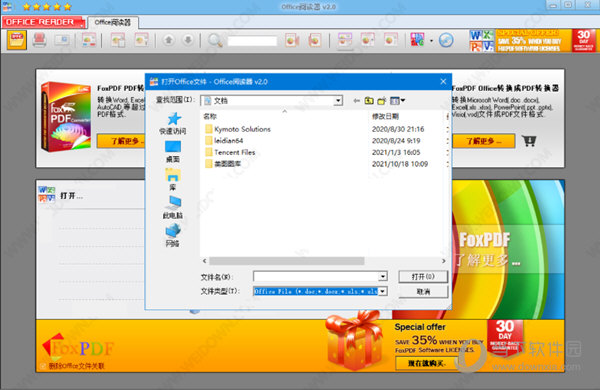
Task: Click the magnifying glass search icon
Action: [x=215, y=40]
